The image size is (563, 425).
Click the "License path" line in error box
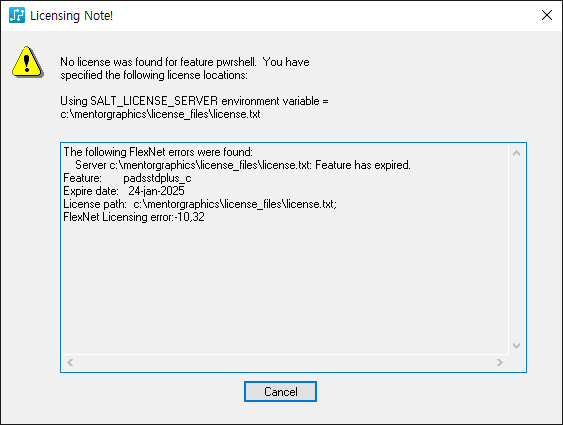point(200,204)
